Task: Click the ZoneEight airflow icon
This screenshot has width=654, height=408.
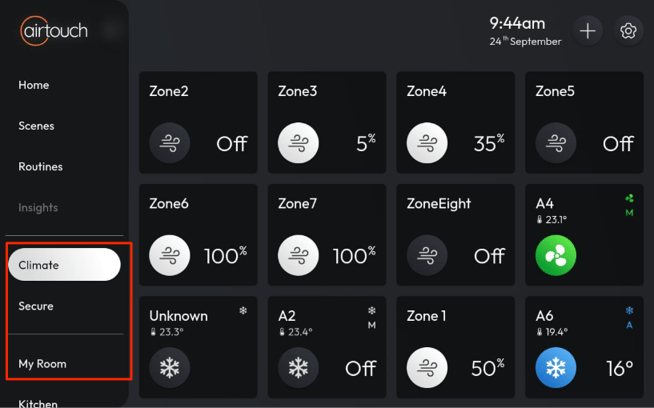Action: [427, 256]
